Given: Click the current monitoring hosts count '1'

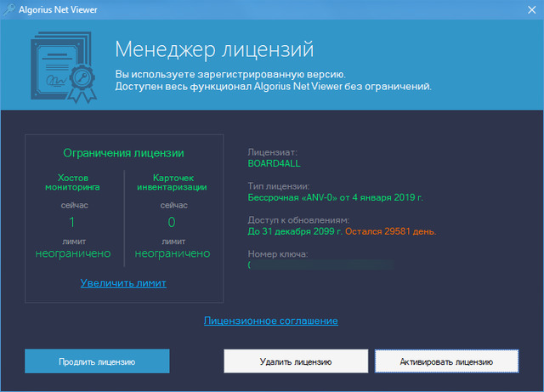Looking at the screenshot, I should point(72,223).
